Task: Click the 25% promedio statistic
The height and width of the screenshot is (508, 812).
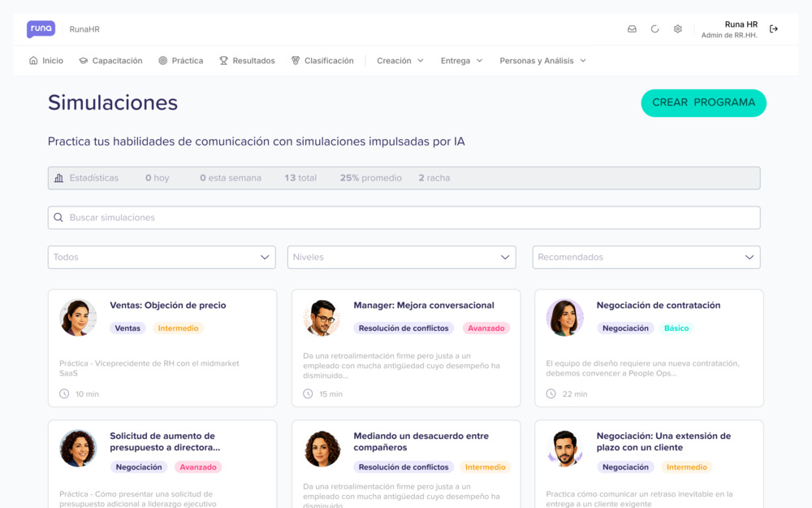Action: (x=371, y=178)
